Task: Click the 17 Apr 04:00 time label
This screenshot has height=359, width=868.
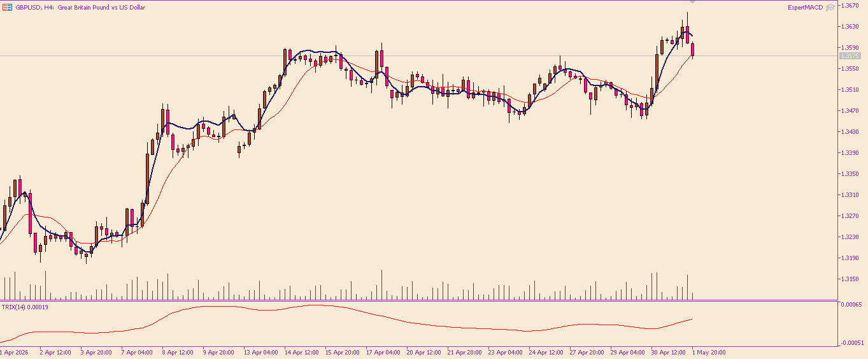Action: click(383, 352)
